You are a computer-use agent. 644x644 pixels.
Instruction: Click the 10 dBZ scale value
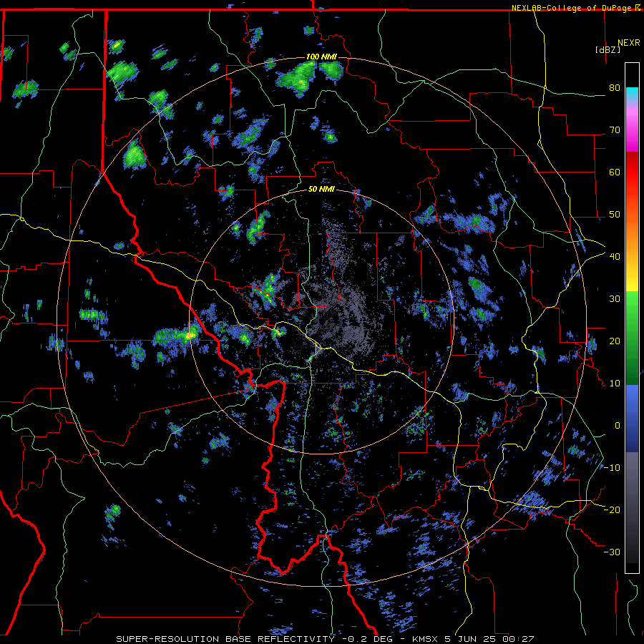point(615,384)
